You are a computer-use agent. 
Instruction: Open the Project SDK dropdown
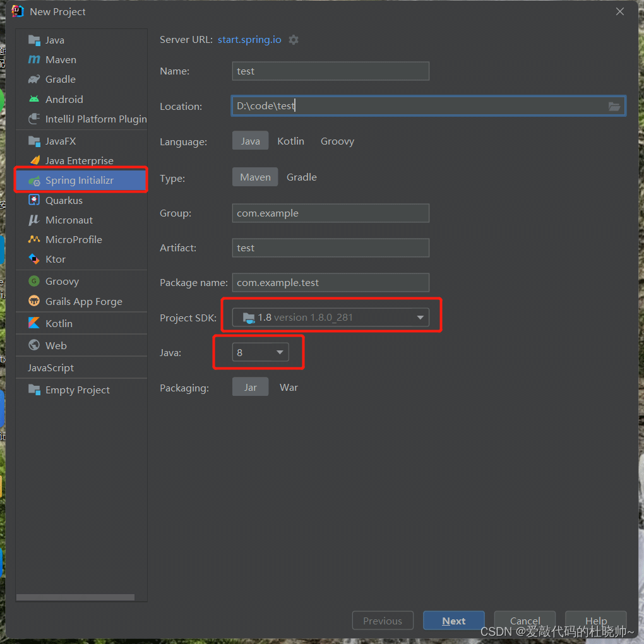tap(331, 318)
